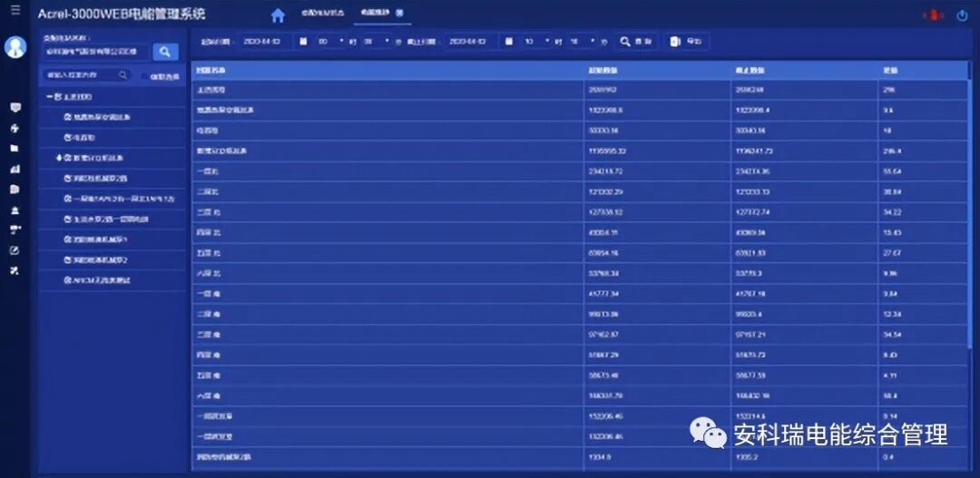Switch to the first tab next to the home icon
980x478 pixels.
click(x=322, y=13)
